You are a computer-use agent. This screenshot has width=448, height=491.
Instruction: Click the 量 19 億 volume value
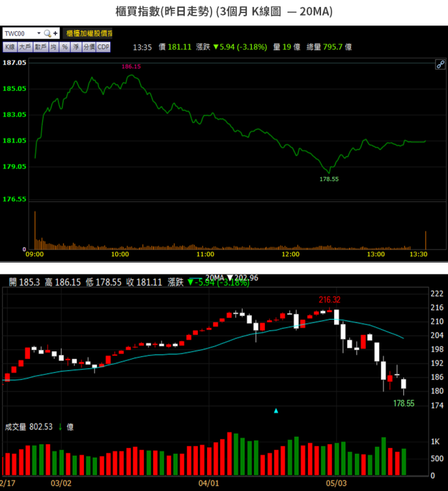point(286,47)
